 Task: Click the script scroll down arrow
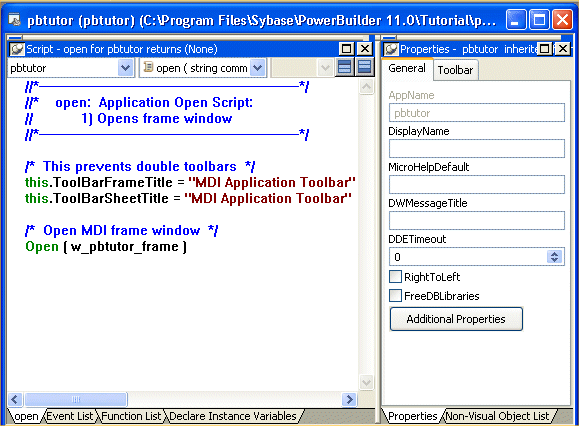click(366, 382)
